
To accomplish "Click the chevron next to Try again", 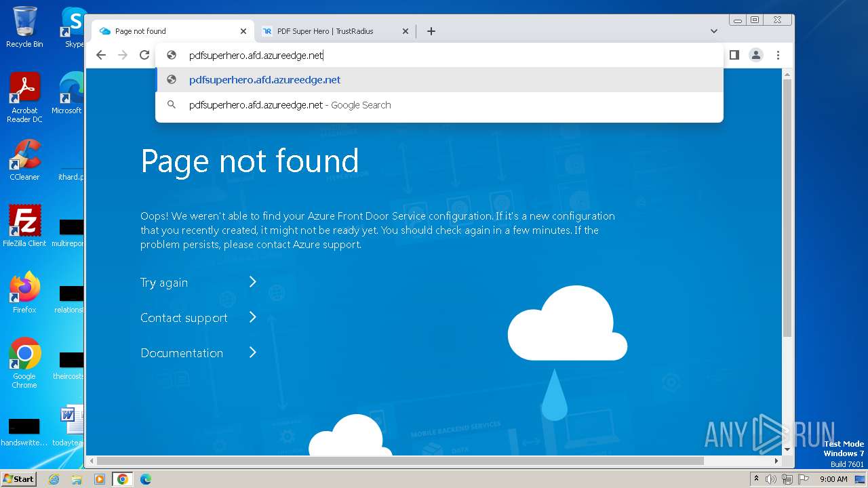I will [252, 282].
